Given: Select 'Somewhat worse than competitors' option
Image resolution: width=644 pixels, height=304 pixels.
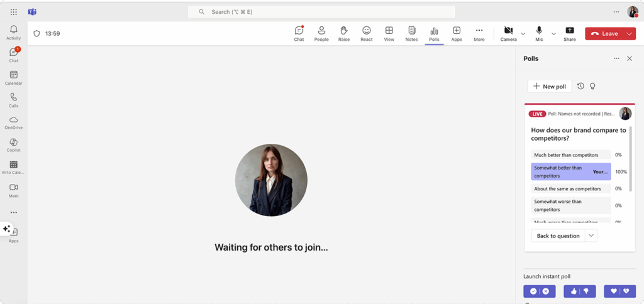Looking at the screenshot, I should pyautogui.click(x=571, y=205).
